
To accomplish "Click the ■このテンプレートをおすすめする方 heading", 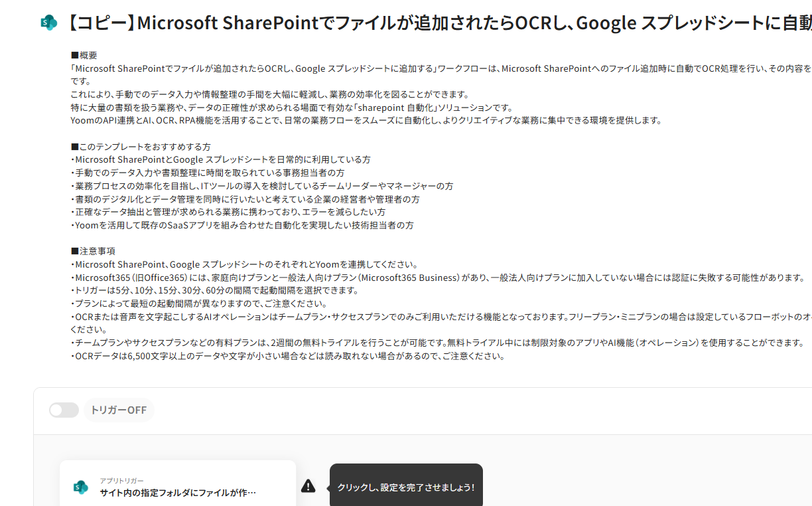I will point(141,146).
